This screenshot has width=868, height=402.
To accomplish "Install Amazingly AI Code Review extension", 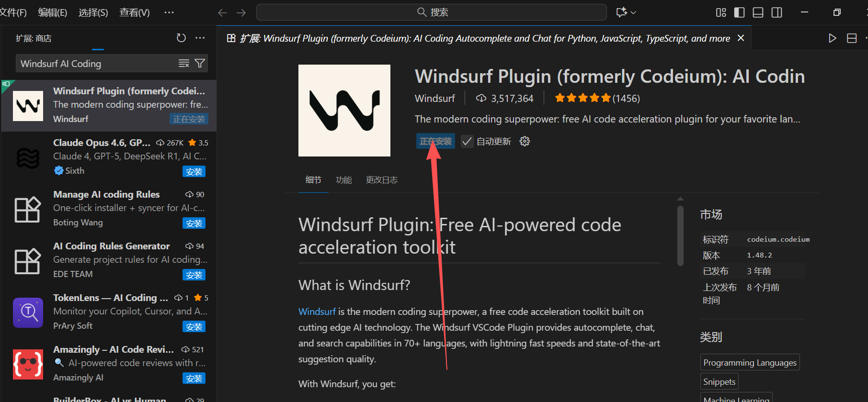I will point(194,378).
